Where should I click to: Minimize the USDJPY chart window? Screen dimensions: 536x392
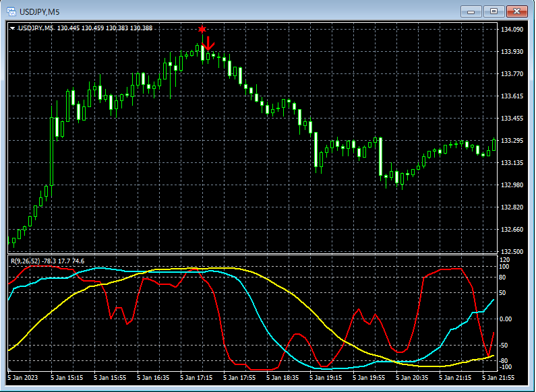pyautogui.click(x=471, y=11)
